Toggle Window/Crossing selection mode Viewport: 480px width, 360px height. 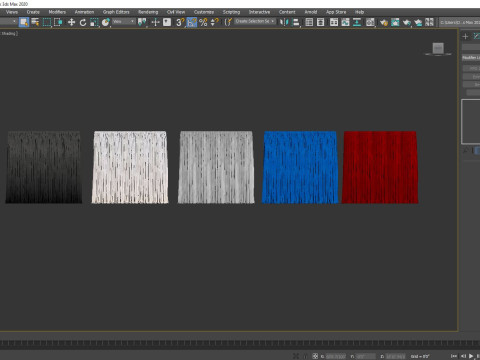(x=58, y=22)
